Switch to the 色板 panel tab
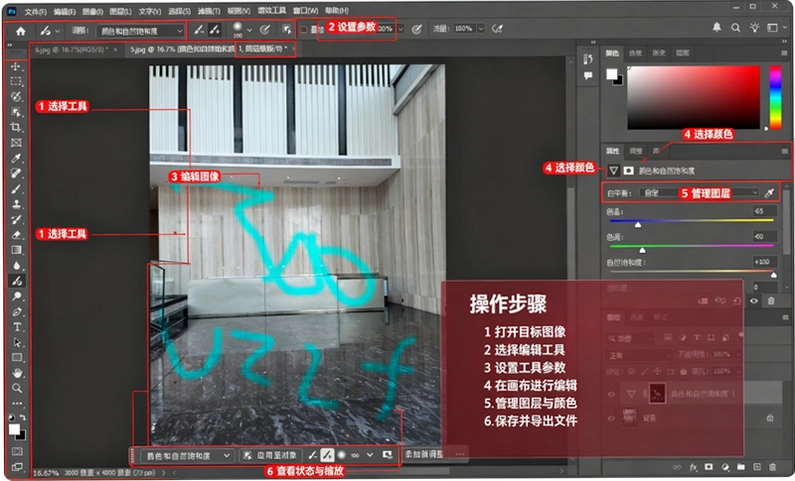The image size is (795, 481). tap(635, 53)
